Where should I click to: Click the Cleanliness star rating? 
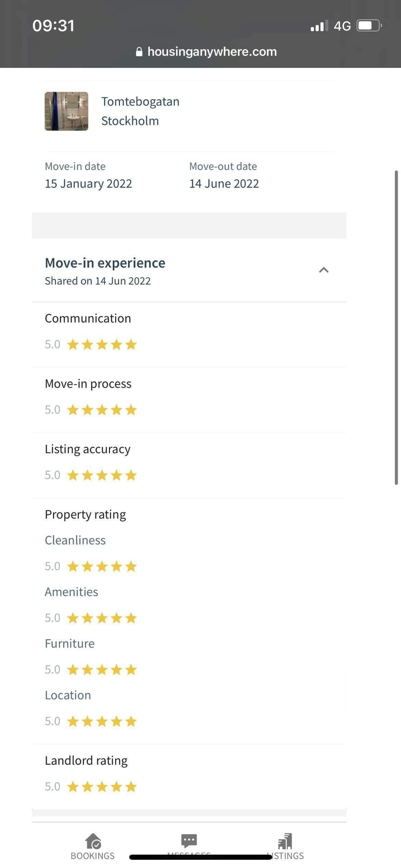click(x=102, y=566)
